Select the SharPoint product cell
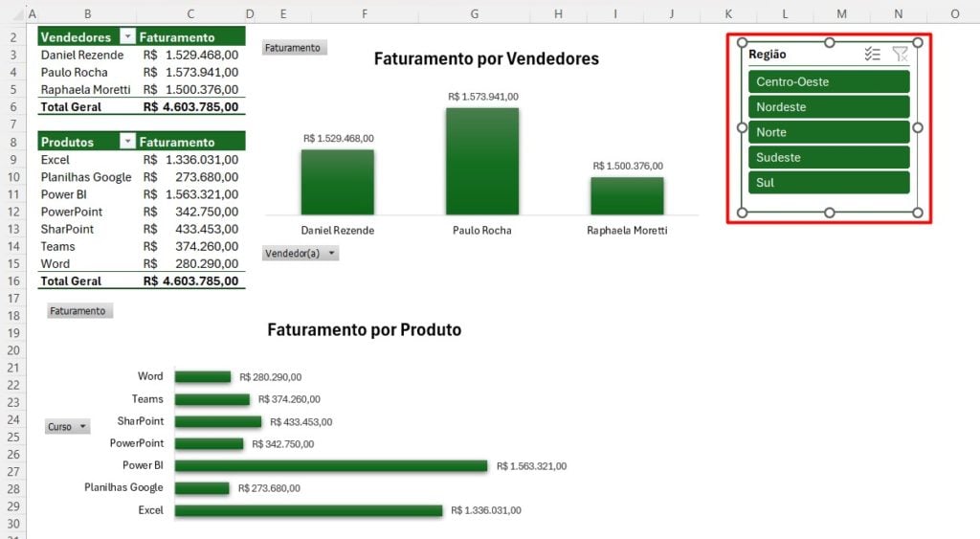This screenshot has width=980, height=539. coord(87,229)
